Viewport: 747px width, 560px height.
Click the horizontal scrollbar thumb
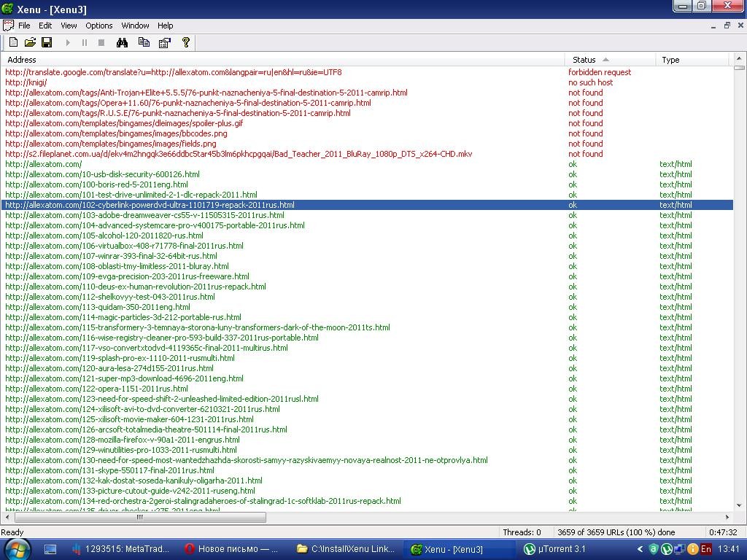(139, 517)
